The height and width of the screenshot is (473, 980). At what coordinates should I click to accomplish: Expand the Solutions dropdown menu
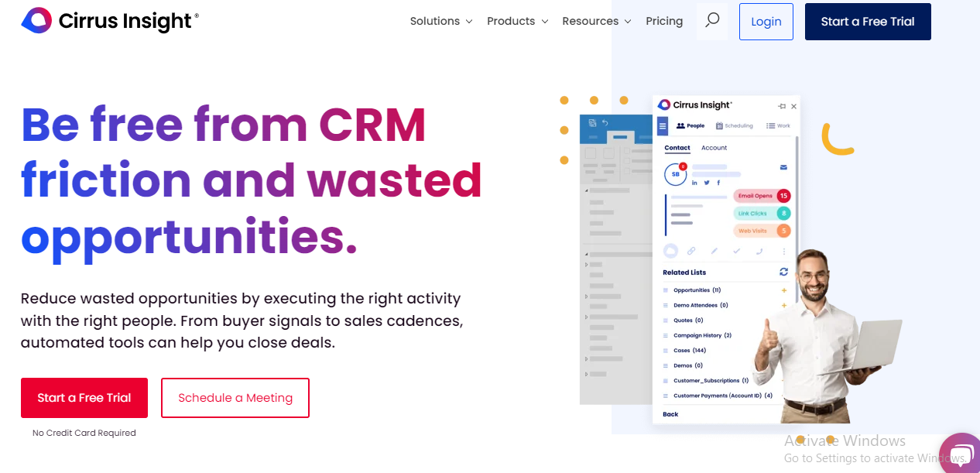[x=441, y=21]
